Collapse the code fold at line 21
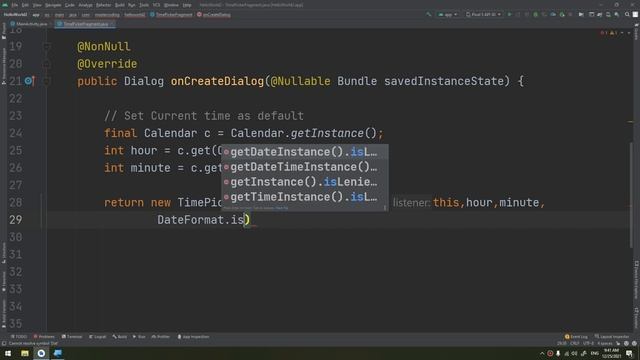Viewport: 640px width, 360px height. pyautogui.click(x=47, y=81)
